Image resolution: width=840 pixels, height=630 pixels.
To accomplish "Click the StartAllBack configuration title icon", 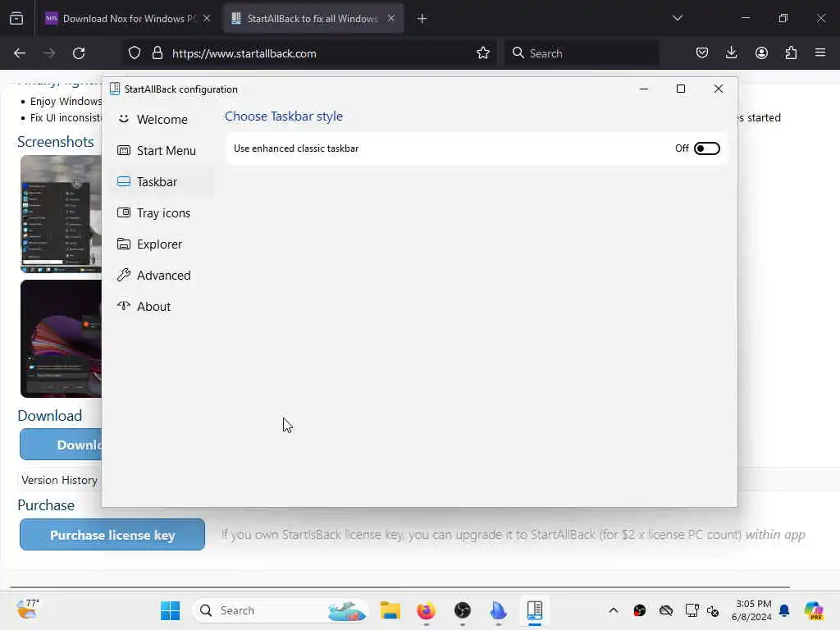I will pyautogui.click(x=115, y=89).
